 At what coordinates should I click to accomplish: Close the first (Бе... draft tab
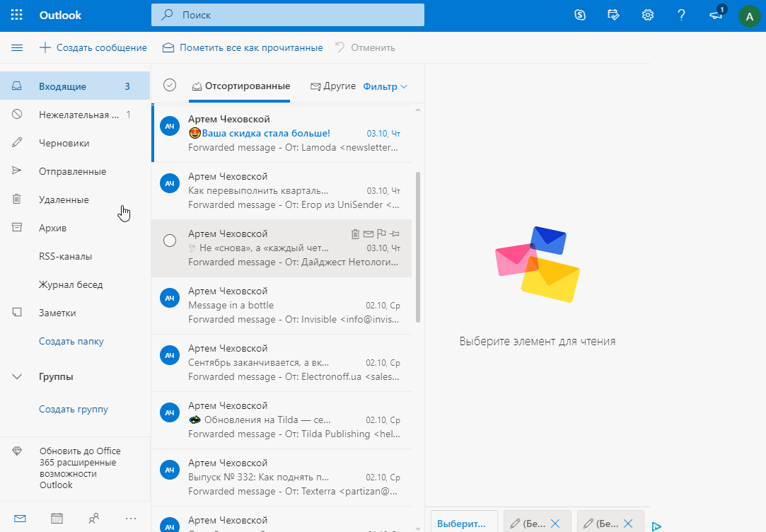point(555,524)
